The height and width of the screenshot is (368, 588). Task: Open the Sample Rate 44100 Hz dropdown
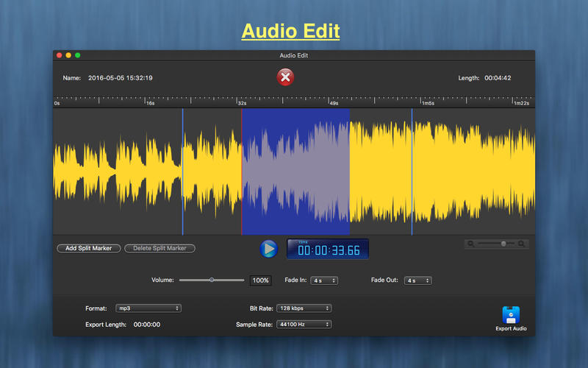point(304,325)
